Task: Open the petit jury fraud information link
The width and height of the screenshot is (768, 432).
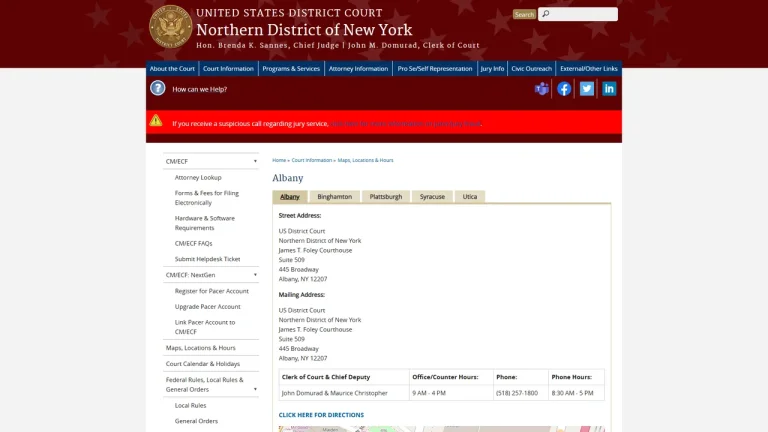Action: (406, 123)
